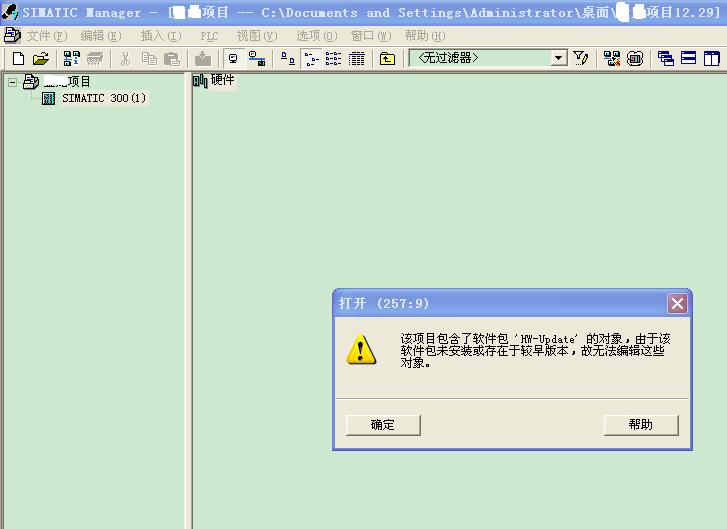Click the Copy toolbar icon
The height and width of the screenshot is (529, 727).
149,59
